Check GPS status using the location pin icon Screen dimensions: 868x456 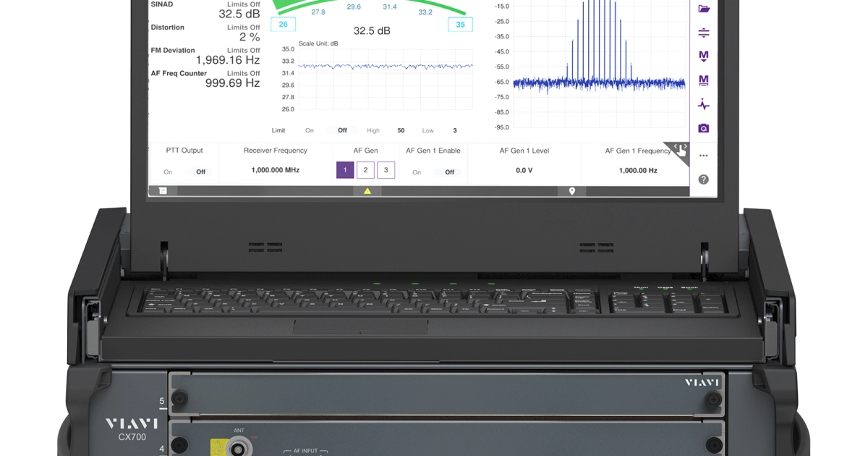pos(570,189)
